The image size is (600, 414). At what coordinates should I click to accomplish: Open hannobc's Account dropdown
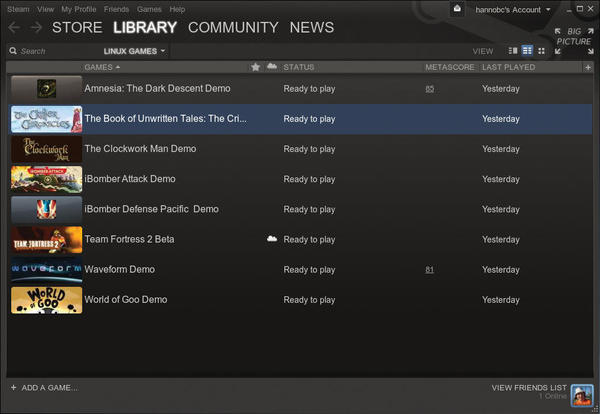pos(513,10)
